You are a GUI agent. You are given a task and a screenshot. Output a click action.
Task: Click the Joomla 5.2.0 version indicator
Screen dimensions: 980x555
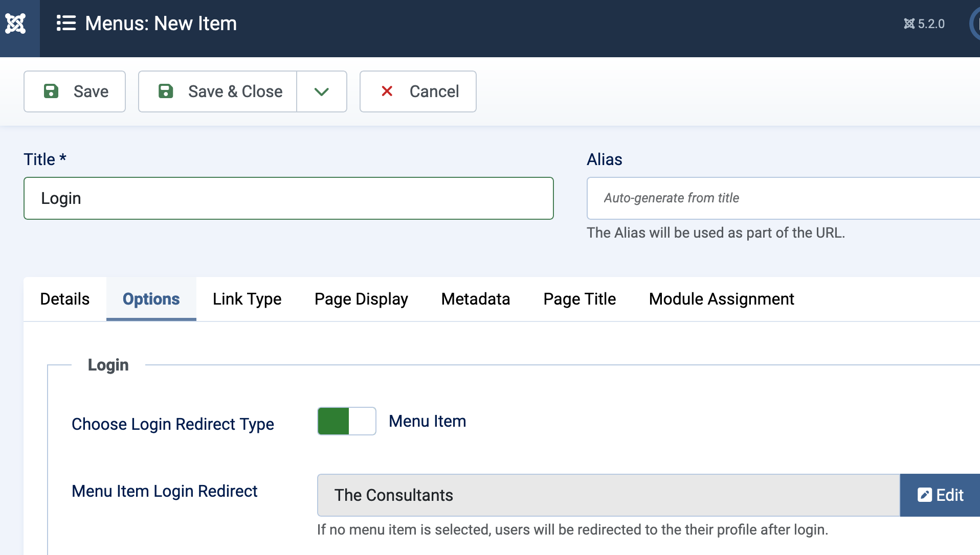(x=924, y=24)
